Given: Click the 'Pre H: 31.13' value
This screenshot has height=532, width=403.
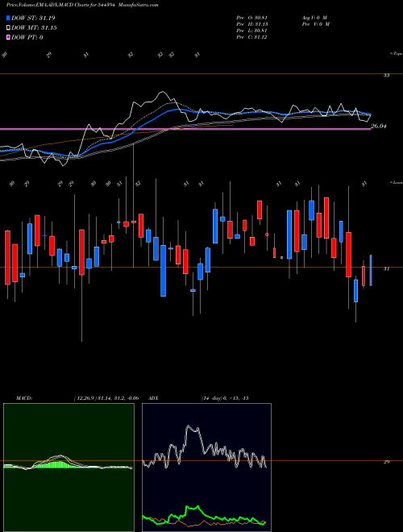Looking at the screenshot, I should coord(251,24).
